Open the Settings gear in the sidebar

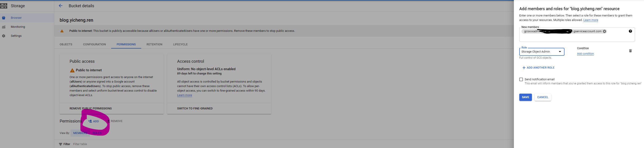point(4,36)
